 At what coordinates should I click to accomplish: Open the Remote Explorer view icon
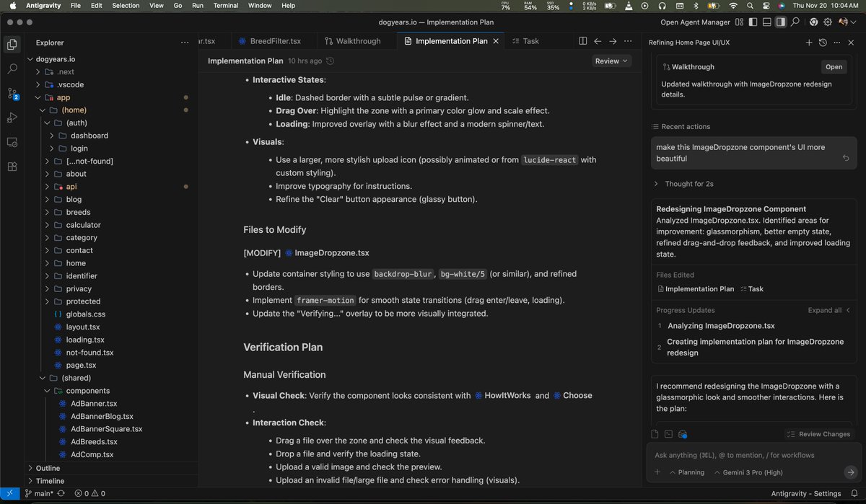(12, 142)
